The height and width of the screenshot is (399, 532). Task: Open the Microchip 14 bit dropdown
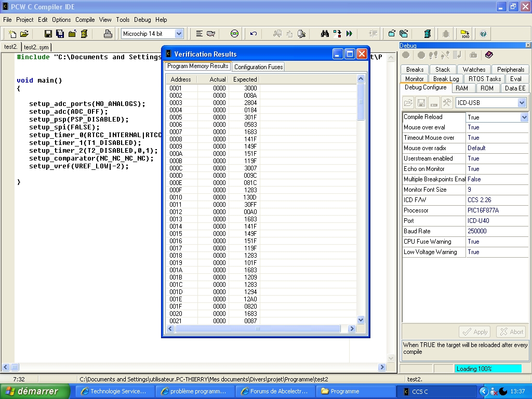179,34
